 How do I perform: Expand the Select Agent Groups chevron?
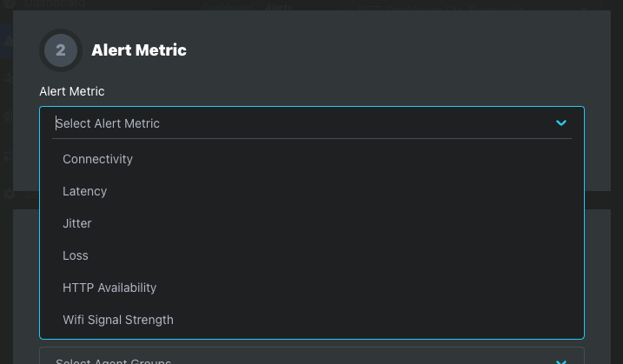pyautogui.click(x=561, y=361)
